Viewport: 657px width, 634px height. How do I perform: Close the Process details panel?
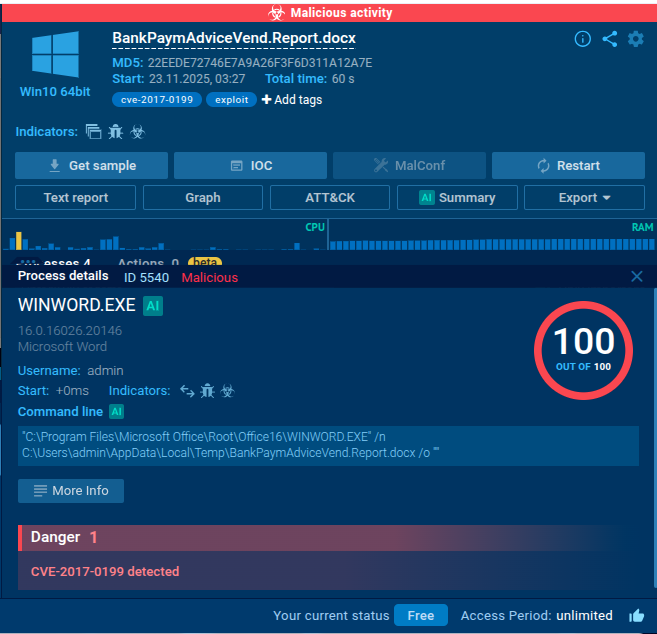tap(636, 277)
